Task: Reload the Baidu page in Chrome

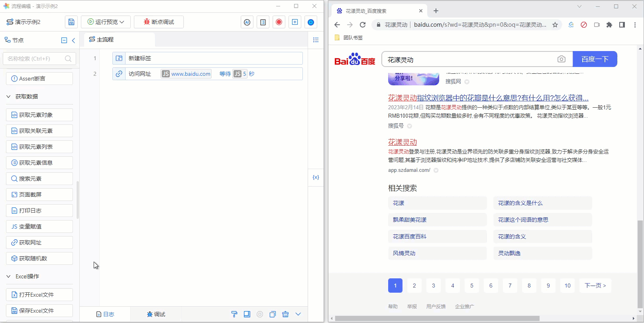Action: tap(363, 25)
